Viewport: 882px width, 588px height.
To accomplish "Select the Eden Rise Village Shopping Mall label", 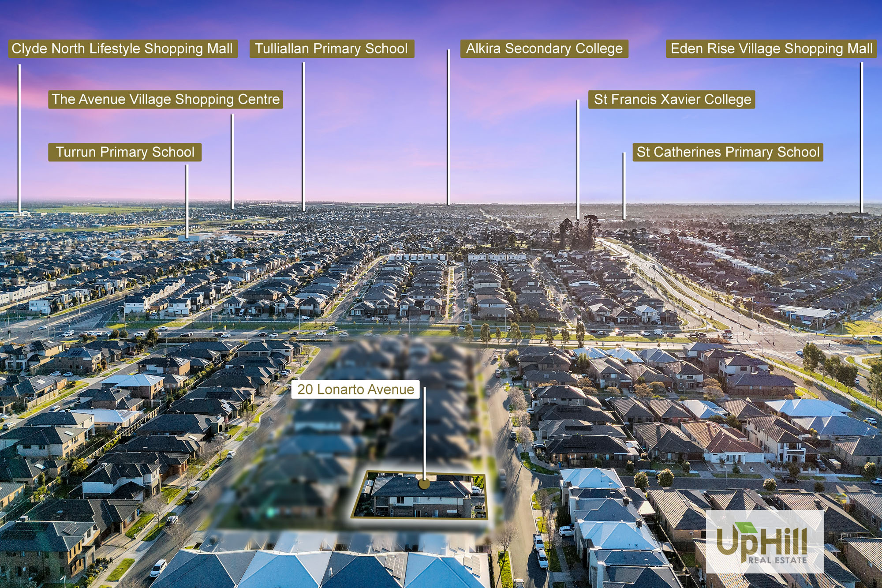I will point(771,49).
